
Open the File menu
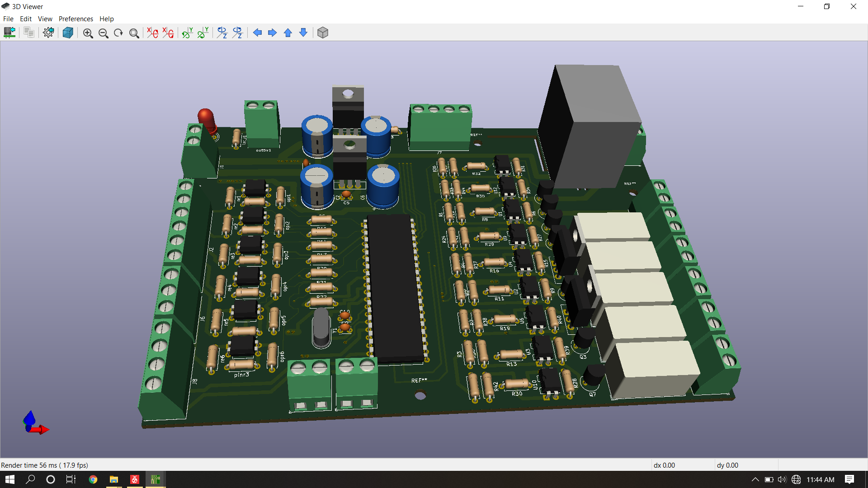point(8,19)
